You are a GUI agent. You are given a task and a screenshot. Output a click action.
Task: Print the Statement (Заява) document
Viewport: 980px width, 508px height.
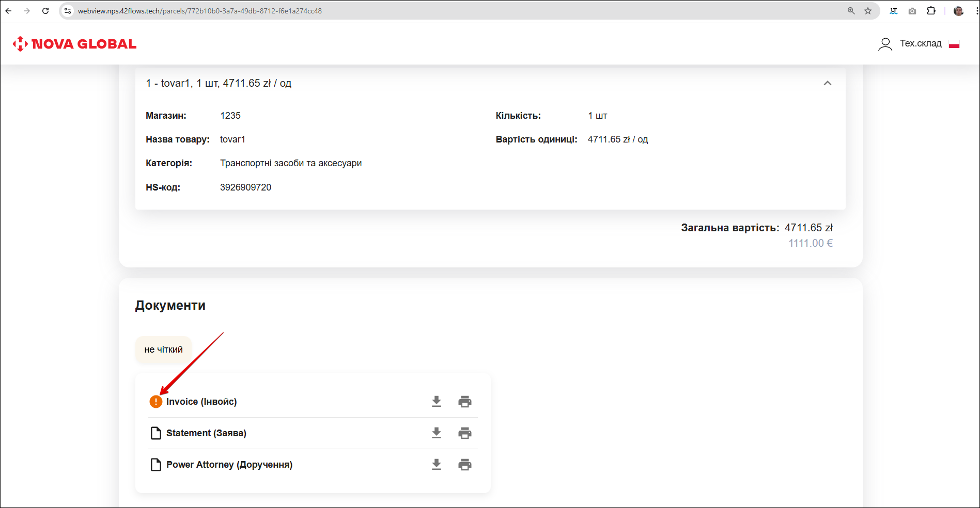465,433
